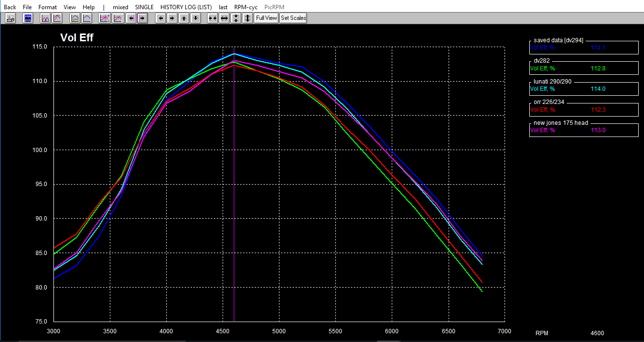Open the View menu
The width and height of the screenshot is (644, 342).
(70, 7)
